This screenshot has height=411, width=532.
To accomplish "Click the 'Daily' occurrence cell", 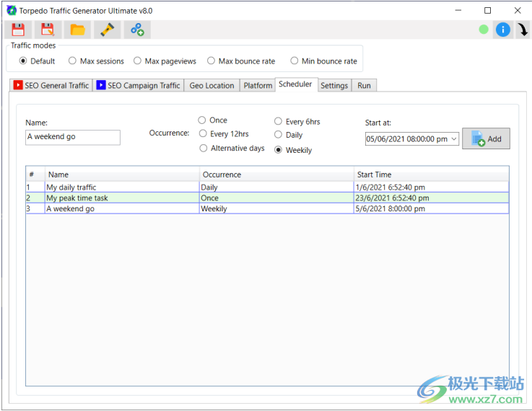I will coord(276,187).
